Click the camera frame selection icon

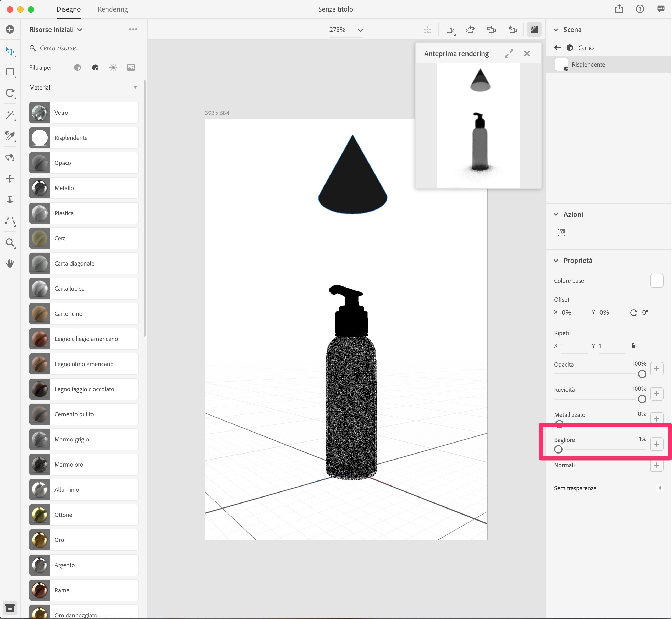click(x=450, y=30)
